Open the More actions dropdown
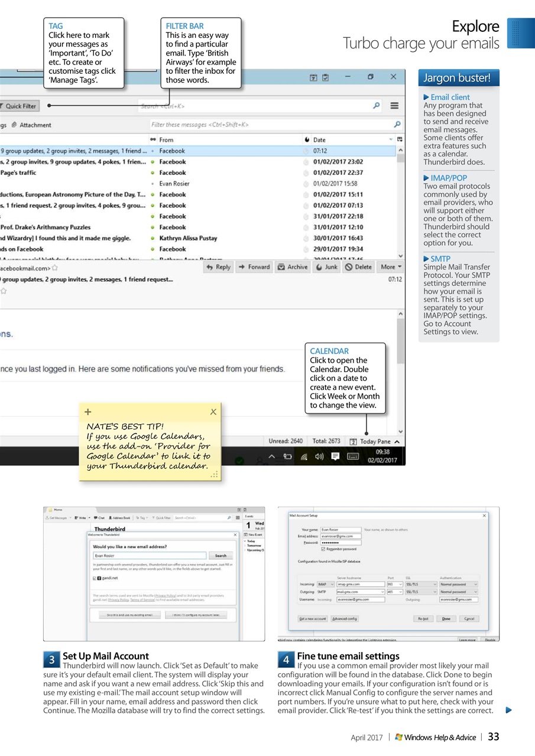The width and height of the screenshot is (535, 756). (x=390, y=267)
